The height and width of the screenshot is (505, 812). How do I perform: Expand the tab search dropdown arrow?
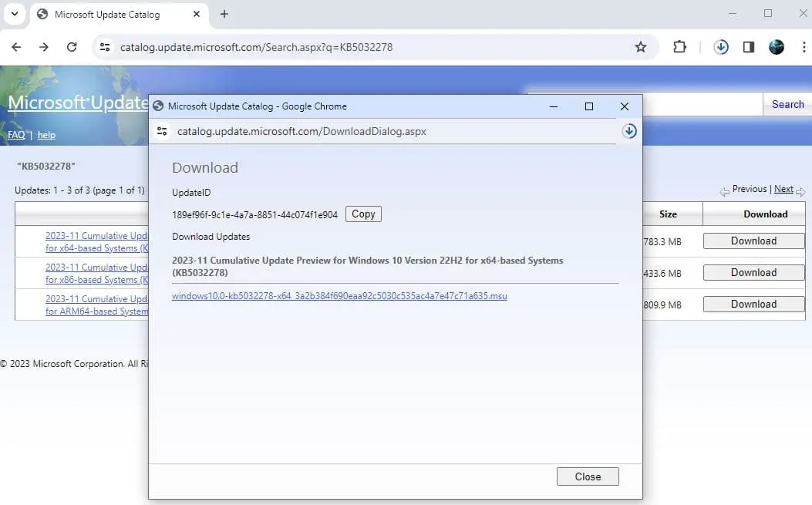14,14
